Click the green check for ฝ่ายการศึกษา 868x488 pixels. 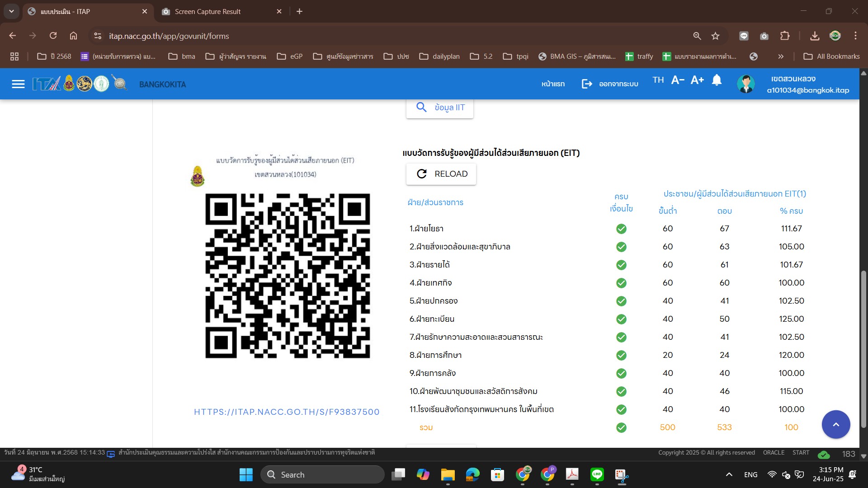pos(621,355)
